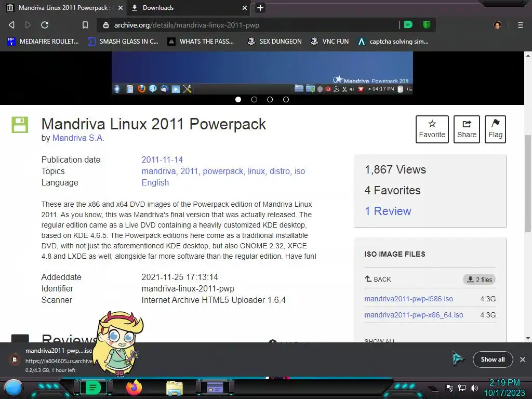Select the first carousel dot
This screenshot has width=532, height=399.
click(x=238, y=99)
